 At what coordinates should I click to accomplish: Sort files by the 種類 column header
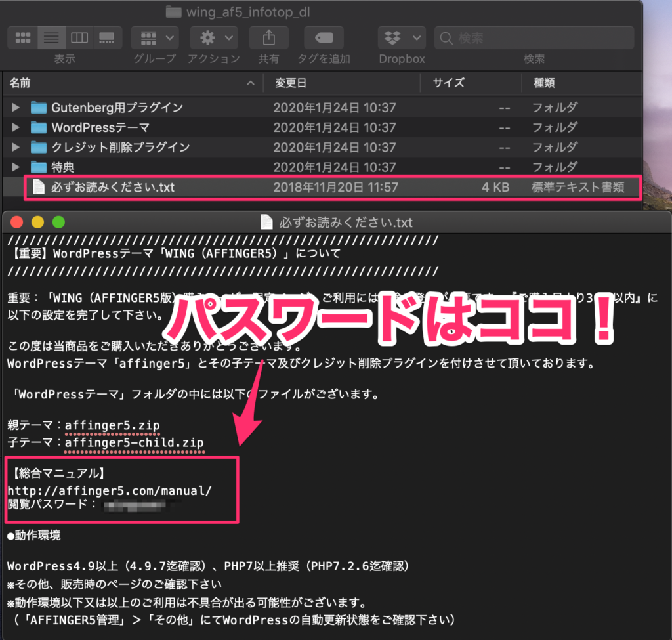coord(582,83)
